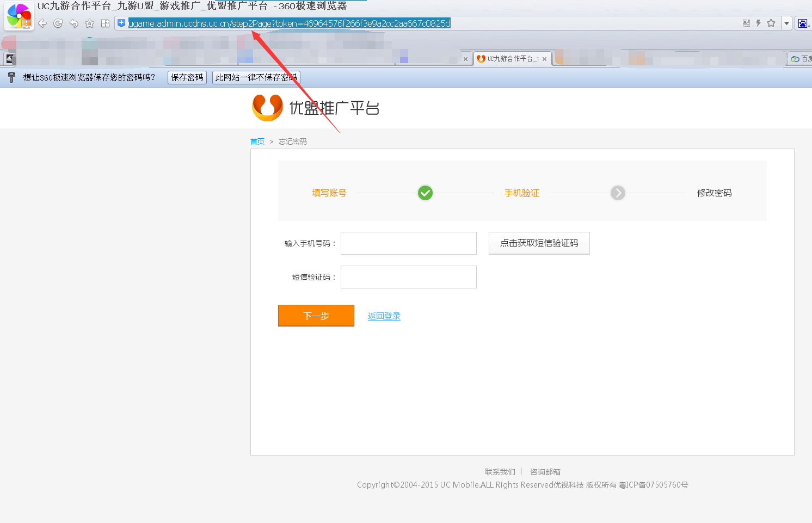Click the QR code icon in address bar

pyautogui.click(x=746, y=23)
